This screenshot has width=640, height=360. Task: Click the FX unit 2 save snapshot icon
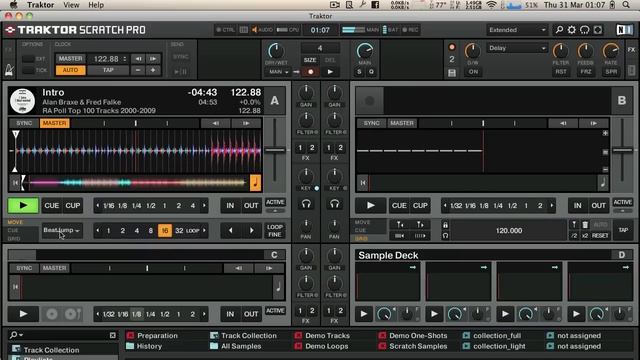pyautogui.click(x=452, y=73)
